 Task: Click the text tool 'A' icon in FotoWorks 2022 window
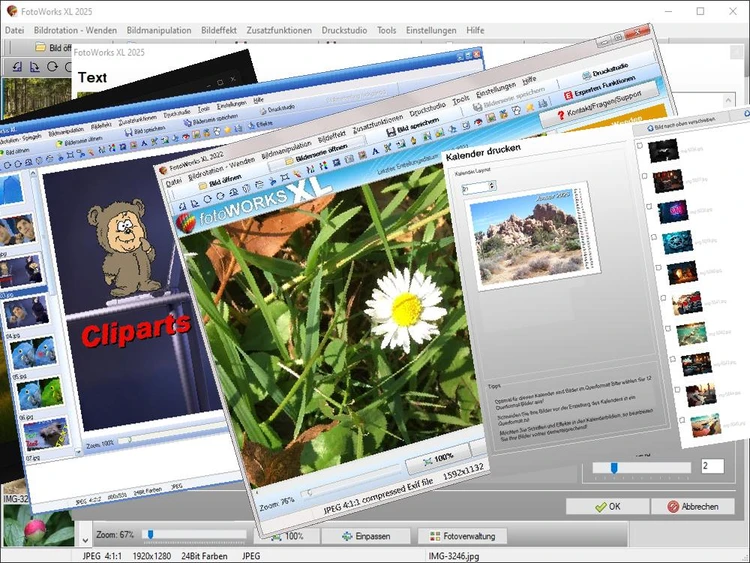coord(375,151)
